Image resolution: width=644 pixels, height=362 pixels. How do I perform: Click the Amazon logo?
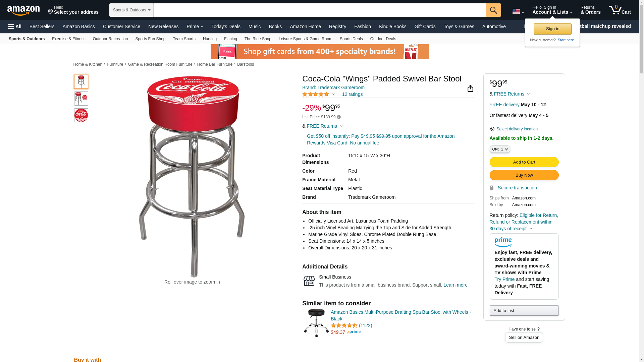(x=23, y=10)
